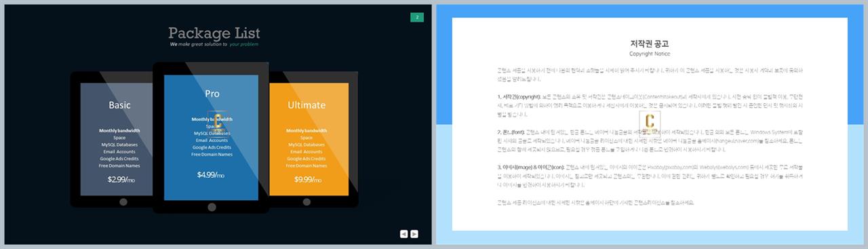This screenshot has height=249, width=868.
Task: Click the 저작권 공고 heading
Action: coord(650,43)
